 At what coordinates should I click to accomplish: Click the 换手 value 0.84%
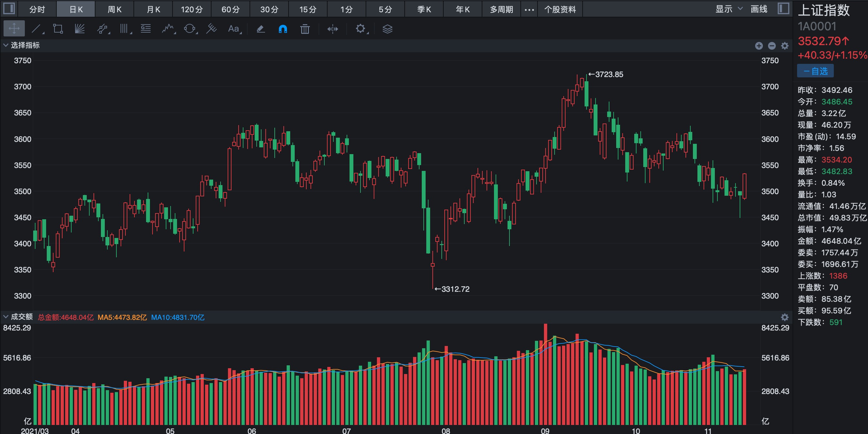coord(833,182)
